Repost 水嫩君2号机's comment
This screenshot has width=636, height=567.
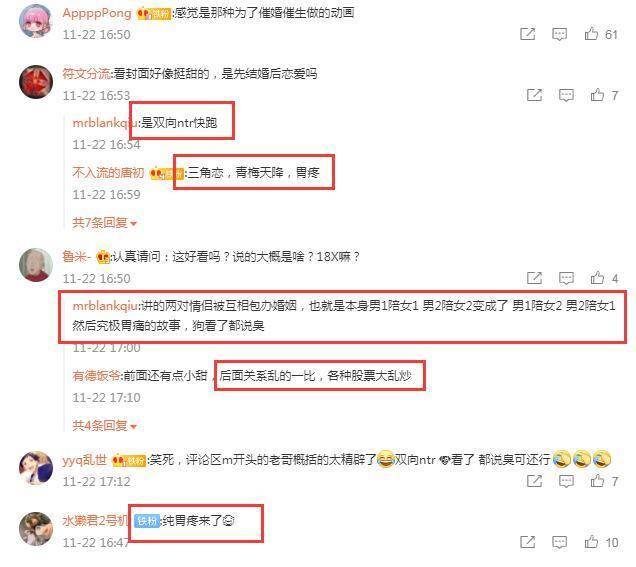[x=528, y=542]
